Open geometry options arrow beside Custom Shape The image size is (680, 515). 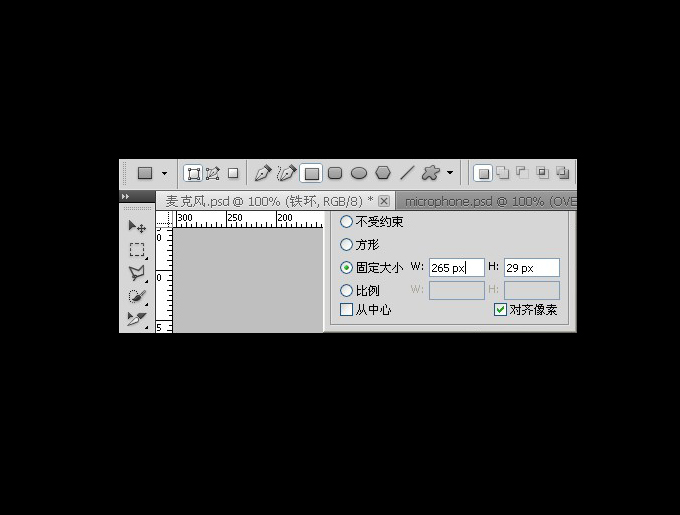(450, 173)
